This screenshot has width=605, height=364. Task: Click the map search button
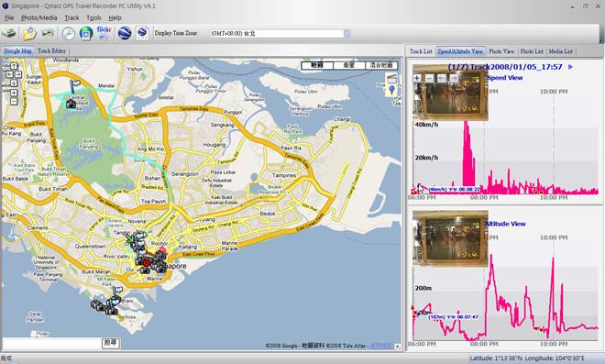(111, 343)
